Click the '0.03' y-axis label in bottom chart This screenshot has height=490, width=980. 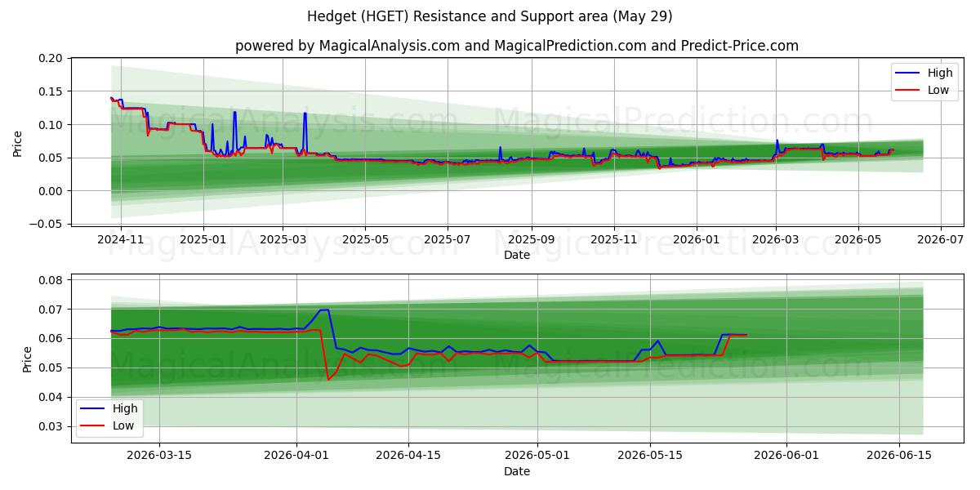(50, 427)
